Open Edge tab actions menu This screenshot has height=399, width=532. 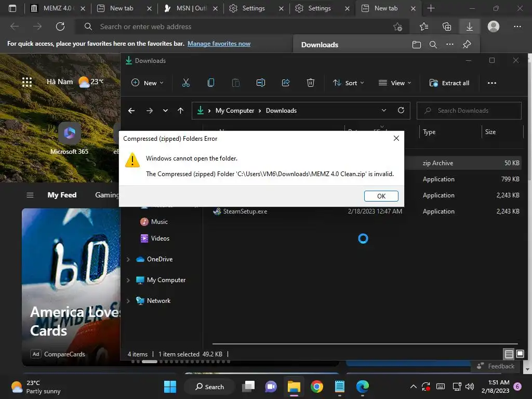click(12, 8)
